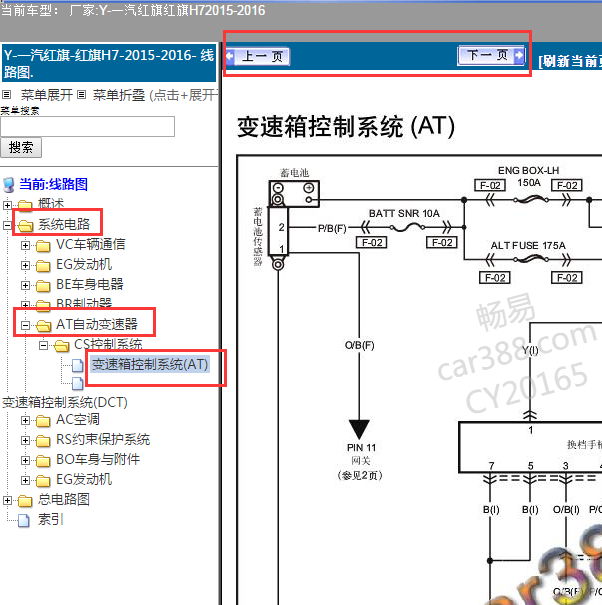Click the 变速箱控制系统(AT) document icon
Screen dimensions: 602x605
[x=78, y=365]
